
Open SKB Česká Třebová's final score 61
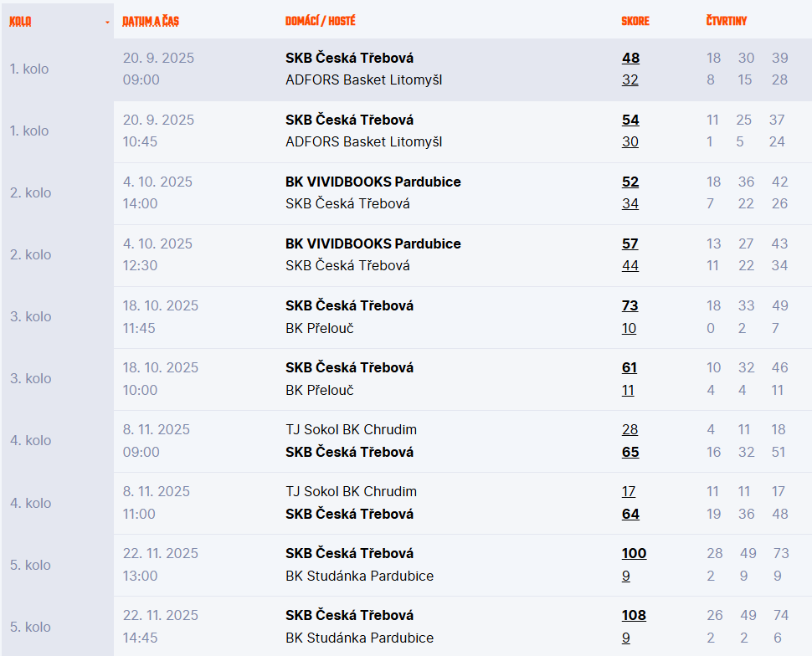(630, 367)
